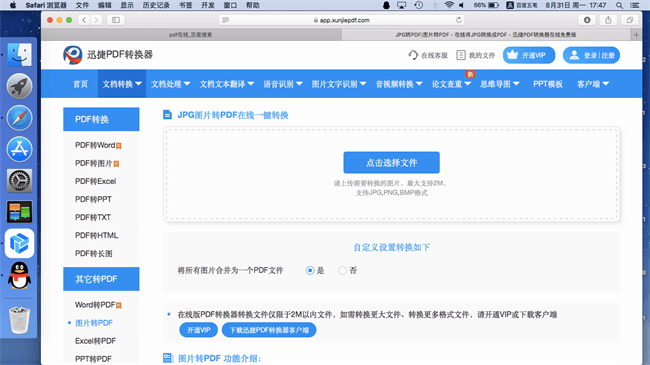Image resolution: width=650 pixels, height=365 pixels.
Task: Select PDF转TXT in sidebar
Action: (x=93, y=217)
